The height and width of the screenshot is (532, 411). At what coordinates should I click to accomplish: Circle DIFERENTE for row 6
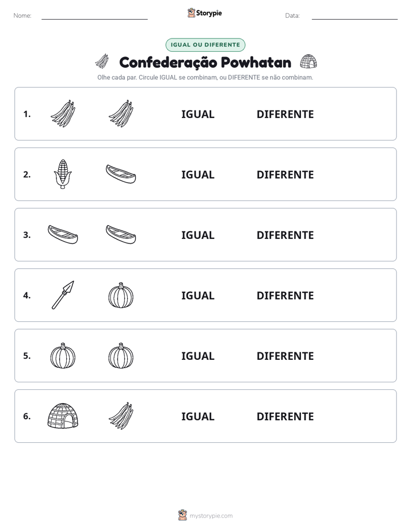[285, 416]
